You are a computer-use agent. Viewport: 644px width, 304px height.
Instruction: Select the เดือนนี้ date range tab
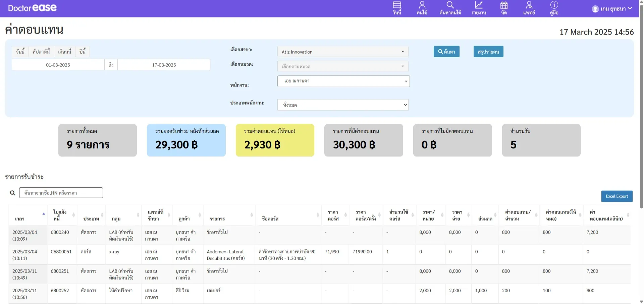point(64,52)
